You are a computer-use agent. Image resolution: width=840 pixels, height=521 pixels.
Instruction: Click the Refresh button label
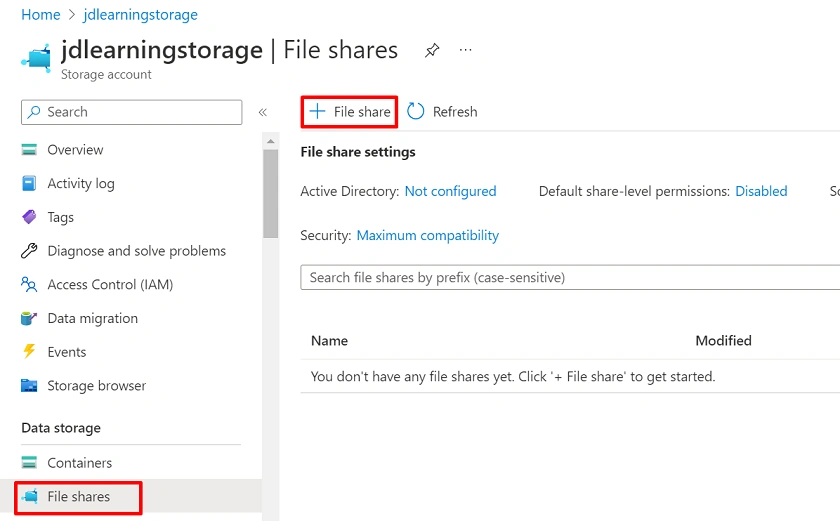click(x=455, y=112)
